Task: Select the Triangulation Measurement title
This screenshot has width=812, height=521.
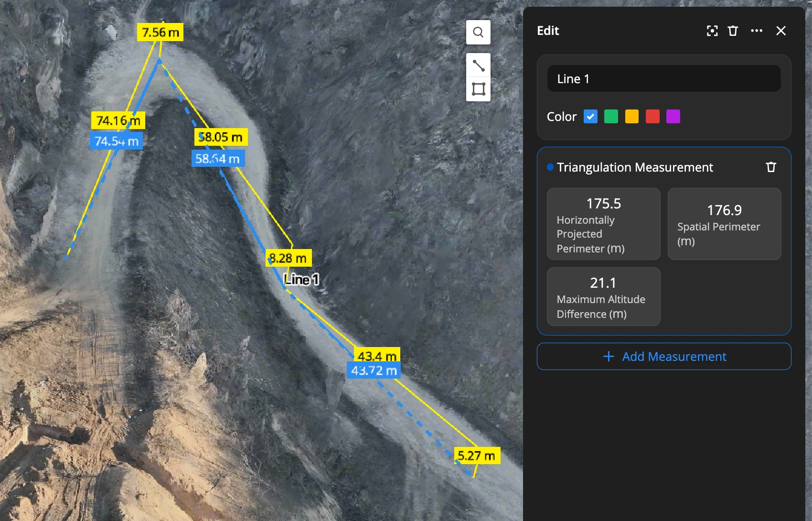Action: (634, 167)
